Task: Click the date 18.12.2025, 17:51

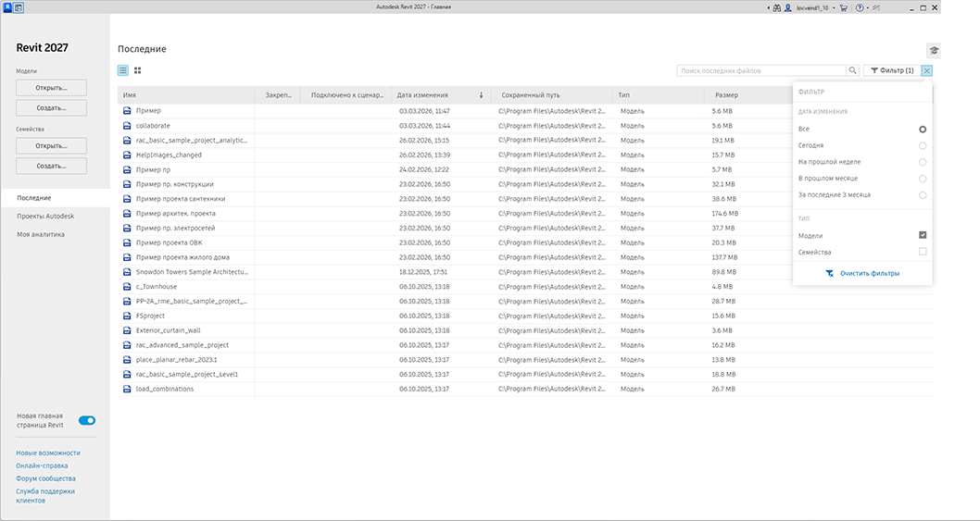Action: [423, 272]
